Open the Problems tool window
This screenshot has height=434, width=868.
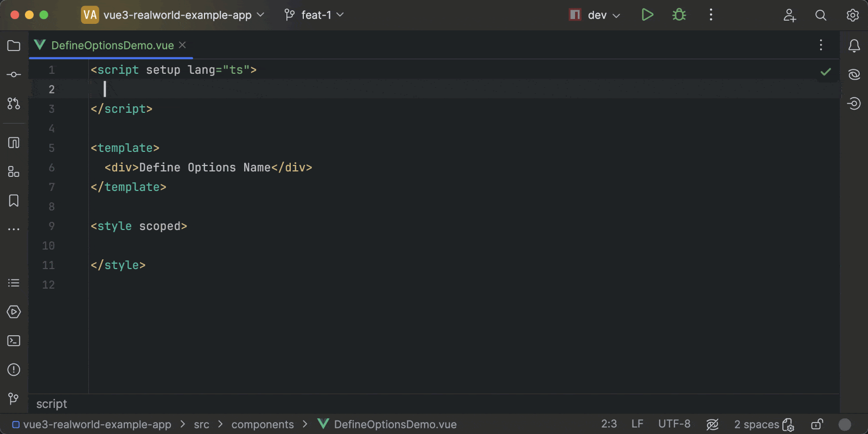coord(14,369)
